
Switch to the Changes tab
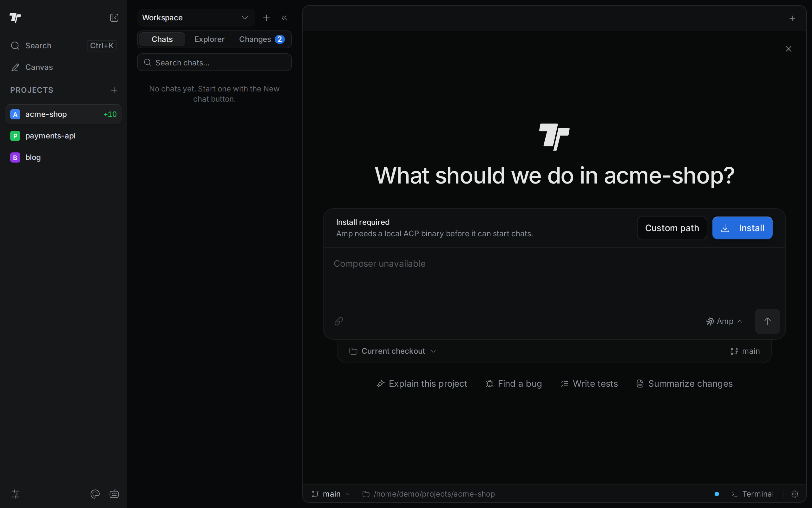point(262,39)
